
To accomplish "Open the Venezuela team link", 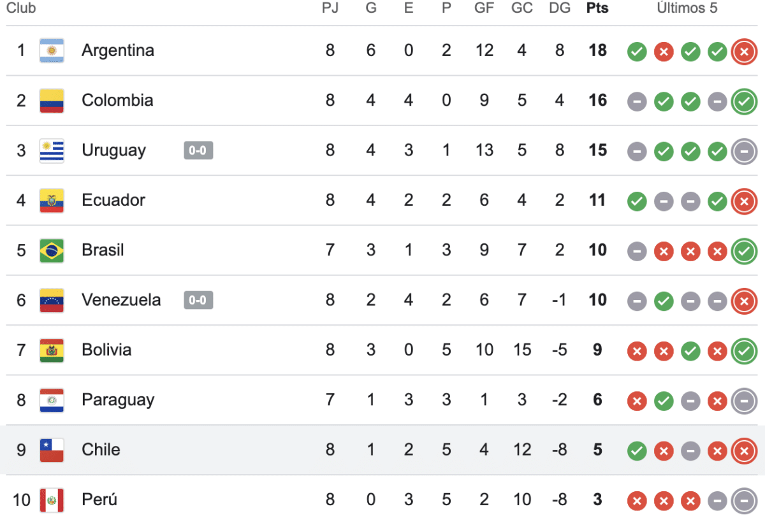I will pos(121,300).
